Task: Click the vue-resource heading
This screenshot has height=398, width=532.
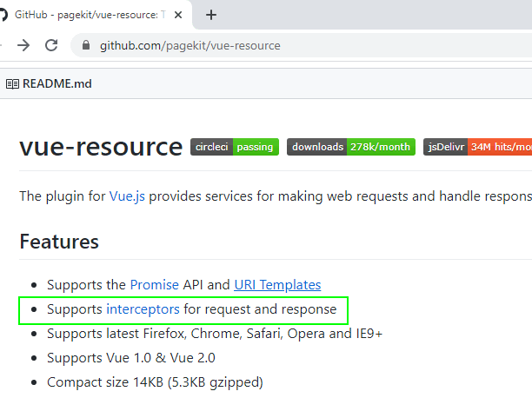Action: tap(101, 147)
